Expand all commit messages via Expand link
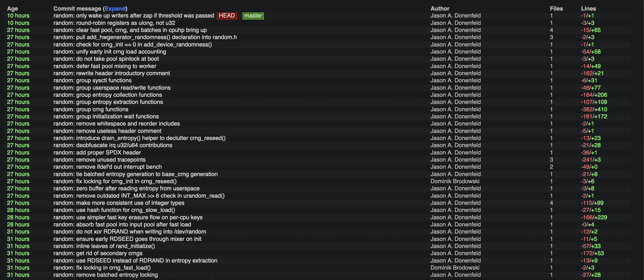644x280 pixels. [x=115, y=8]
